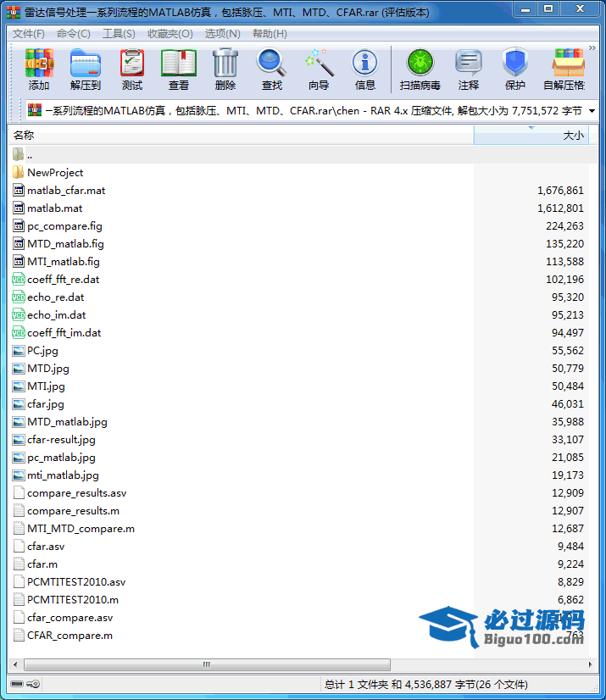Click the archive icon in address bar

[35, 110]
